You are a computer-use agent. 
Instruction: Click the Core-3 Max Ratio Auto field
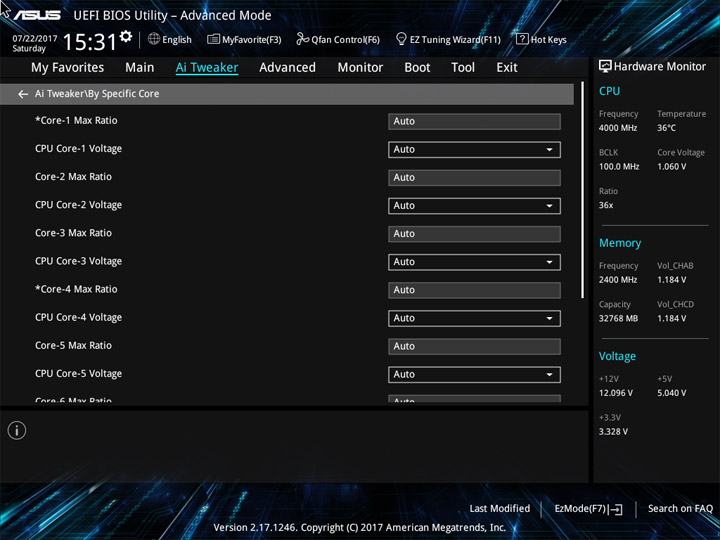click(x=474, y=234)
